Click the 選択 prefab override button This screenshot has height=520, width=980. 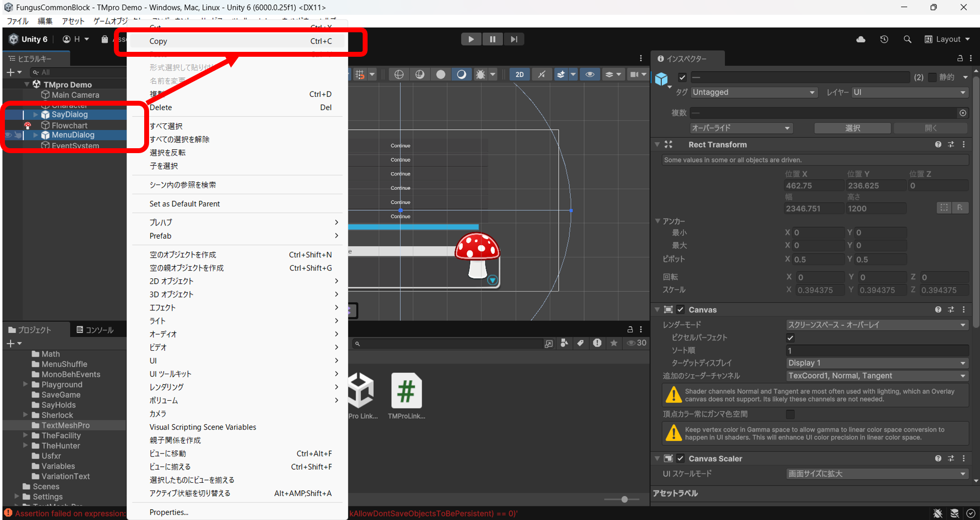point(852,128)
